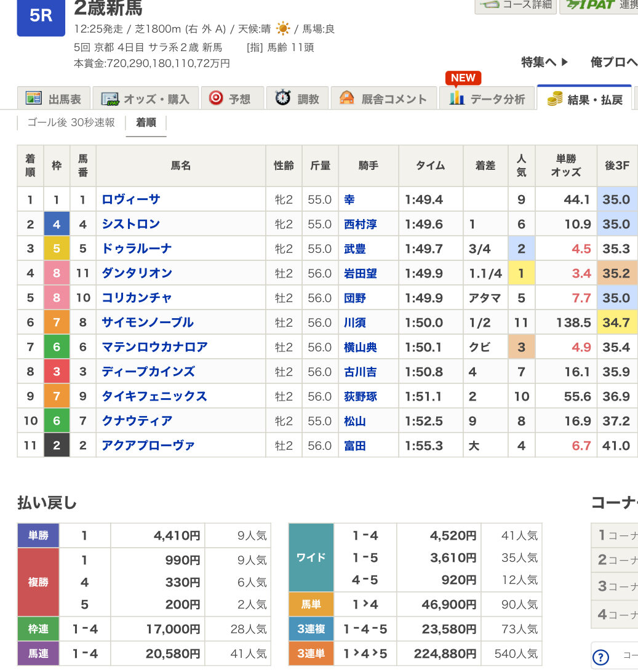Image resolution: width=638 pixels, height=672 pixels.
Task: Click the blue question mark help icon
Action: [x=600, y=657]
